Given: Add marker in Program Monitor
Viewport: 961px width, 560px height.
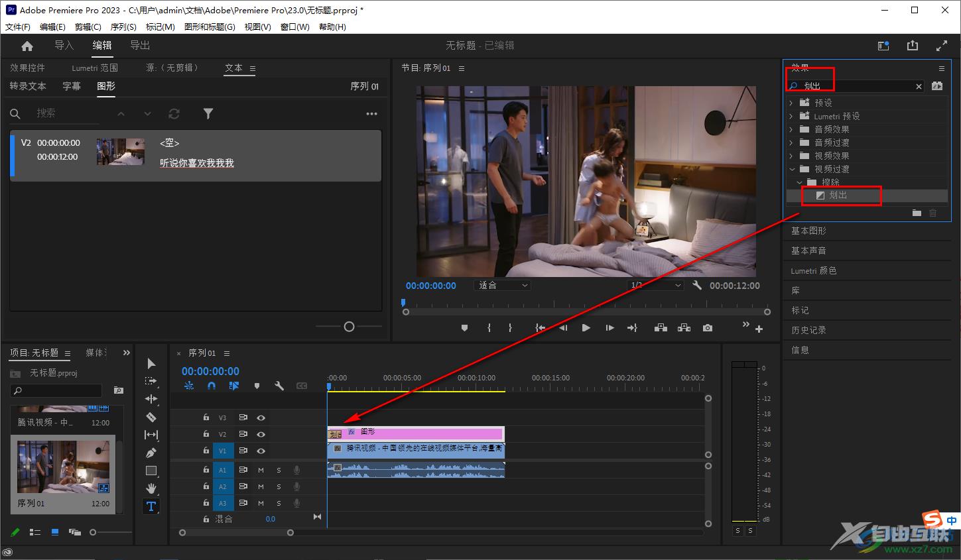Looking at the screenshot, I should point(464,328).
